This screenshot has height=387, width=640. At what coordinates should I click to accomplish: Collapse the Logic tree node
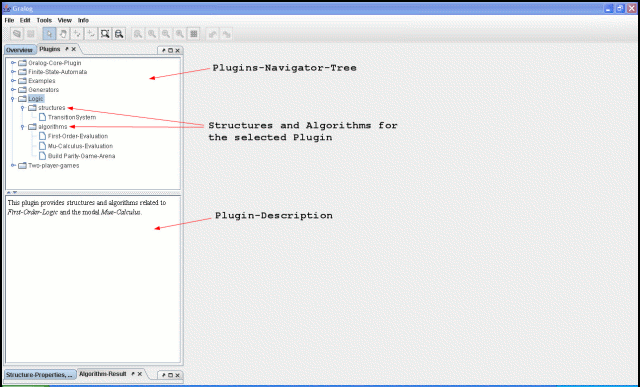point(13,99)
